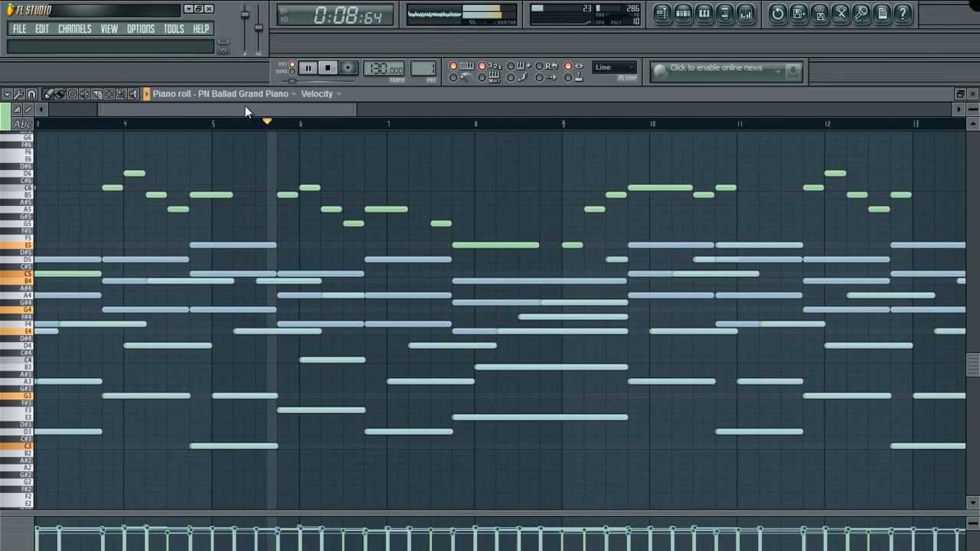Toggle wait for input LED
The image size is (980, 551).
pyautogui.click(x=482, y=77)
